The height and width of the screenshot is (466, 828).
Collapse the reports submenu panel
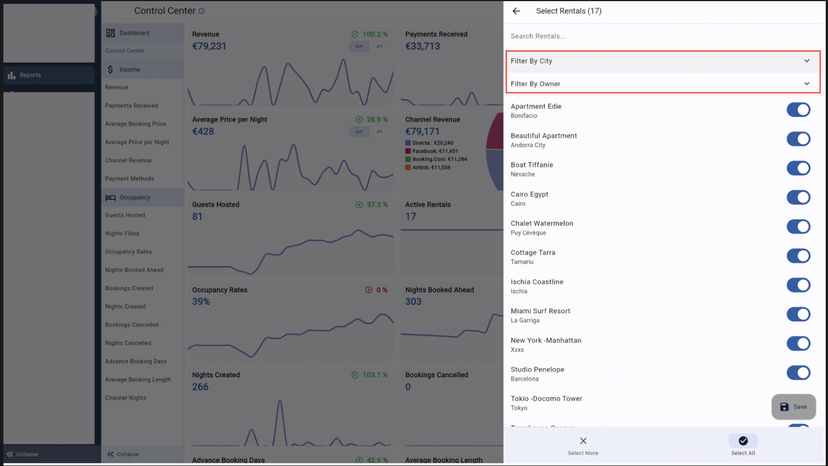124,454
